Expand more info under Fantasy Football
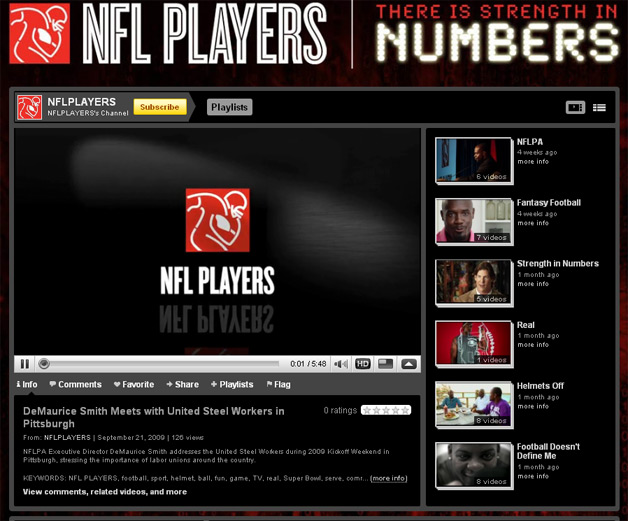Image resolution: width=628 pixels, height=521 pixels. pos(533,223)
